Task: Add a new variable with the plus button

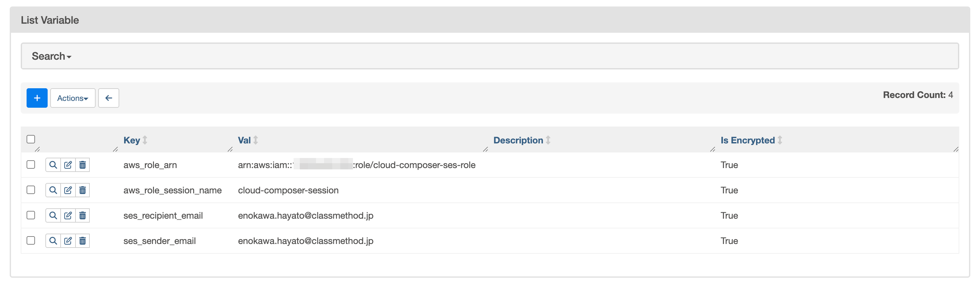Action: coord(37,98)
